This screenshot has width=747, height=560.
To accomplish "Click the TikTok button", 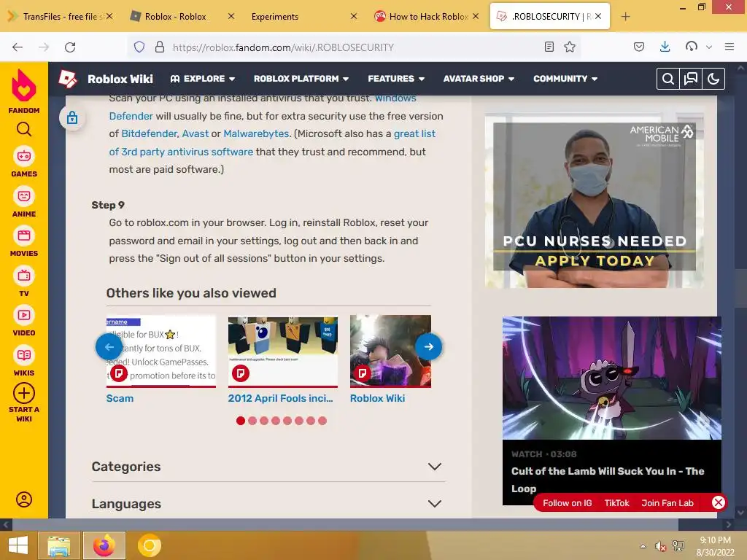I will pos(616,503).
